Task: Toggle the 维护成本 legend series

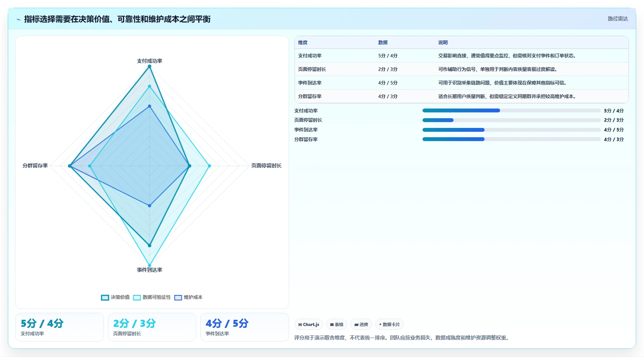Action: click(188, 297)
